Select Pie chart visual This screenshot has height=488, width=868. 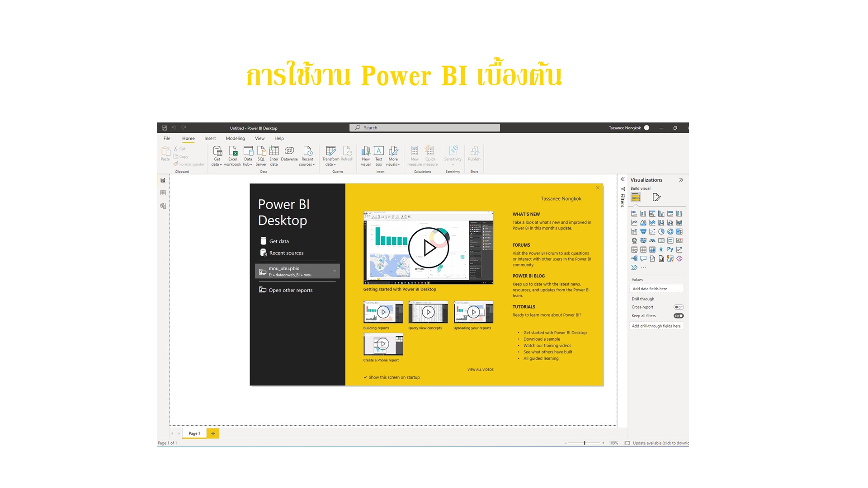[661, 232]
